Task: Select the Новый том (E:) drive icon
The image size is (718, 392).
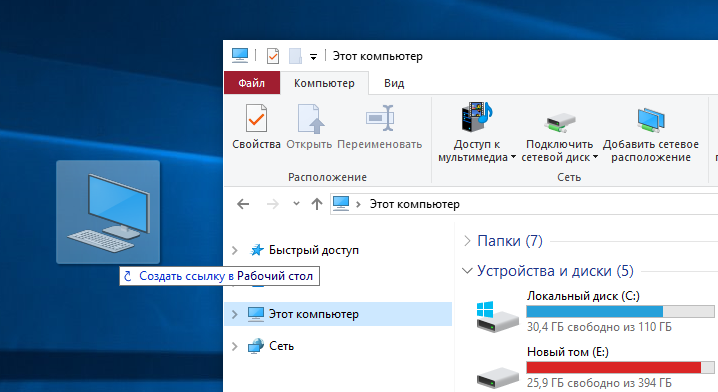Action: (498, 378)
